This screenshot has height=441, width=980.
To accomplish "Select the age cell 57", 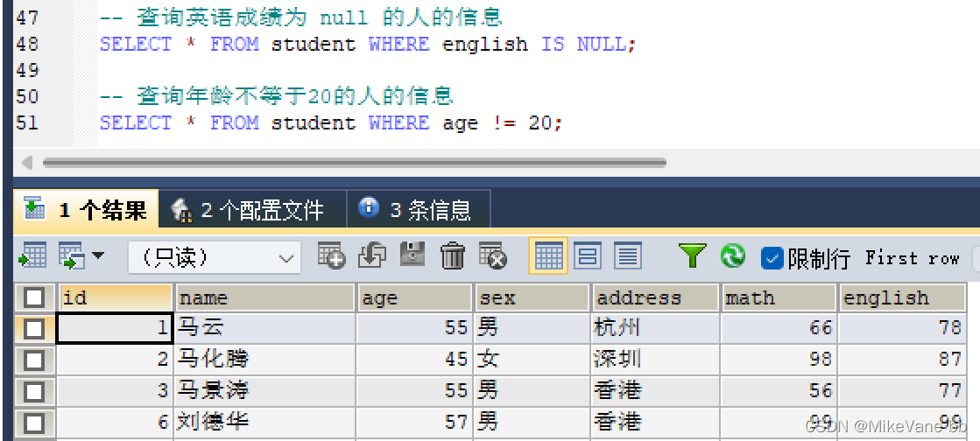I will [x=414, y=423].
